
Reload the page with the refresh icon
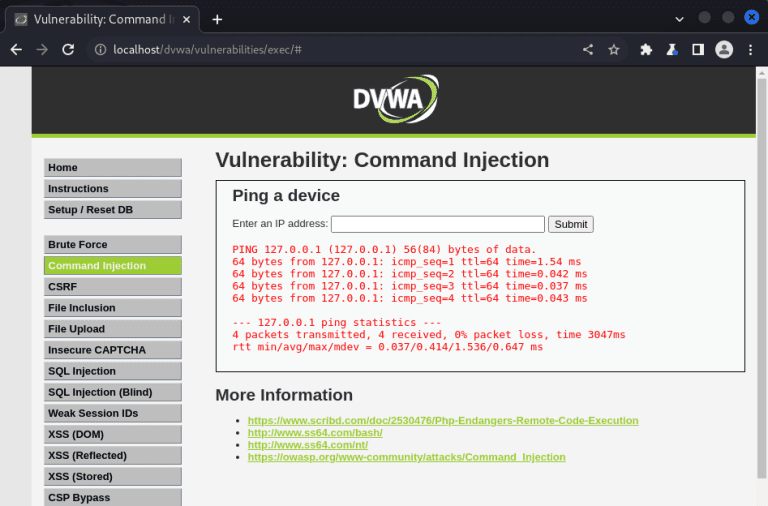68,50
